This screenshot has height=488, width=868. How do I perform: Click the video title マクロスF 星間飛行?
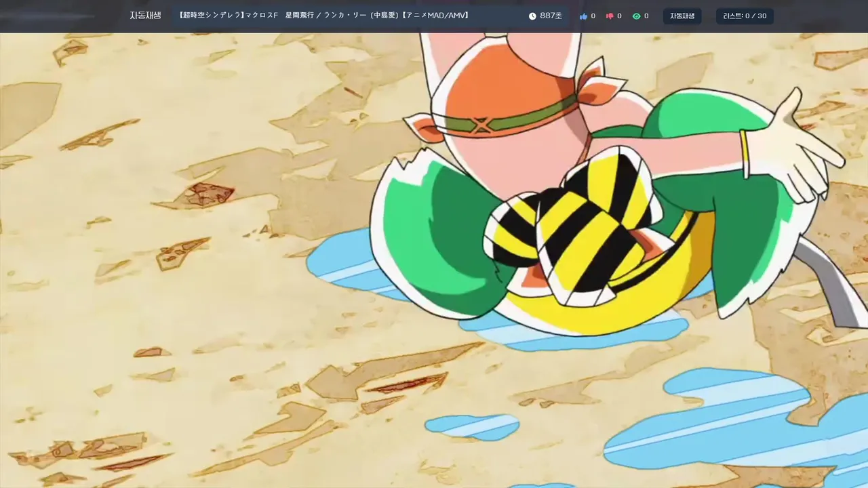click(324, 16)
